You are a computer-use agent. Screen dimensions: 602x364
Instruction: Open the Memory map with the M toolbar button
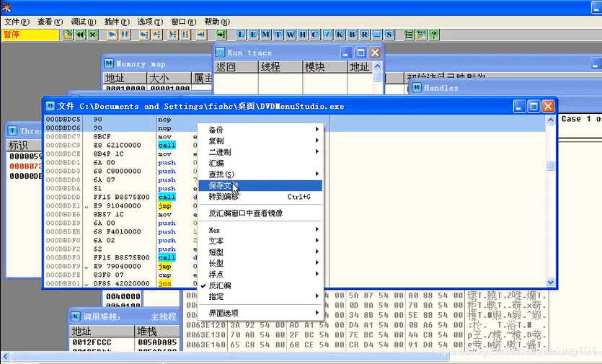pyautogui.click(x=265, y=35)
